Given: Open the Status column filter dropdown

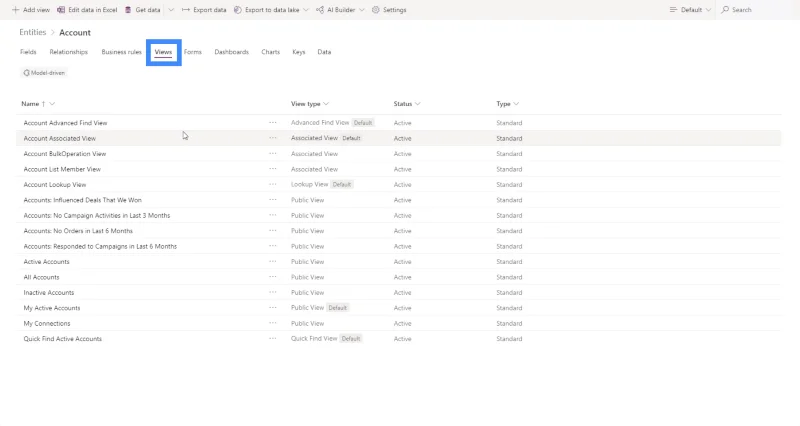Looking at the screenshot, I should click(x=417, y=104).
